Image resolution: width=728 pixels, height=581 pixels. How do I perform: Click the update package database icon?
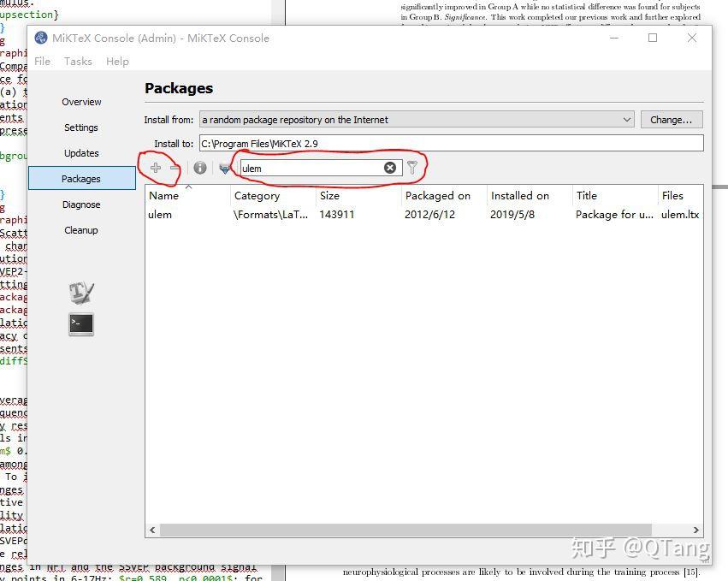coord(225,168)
